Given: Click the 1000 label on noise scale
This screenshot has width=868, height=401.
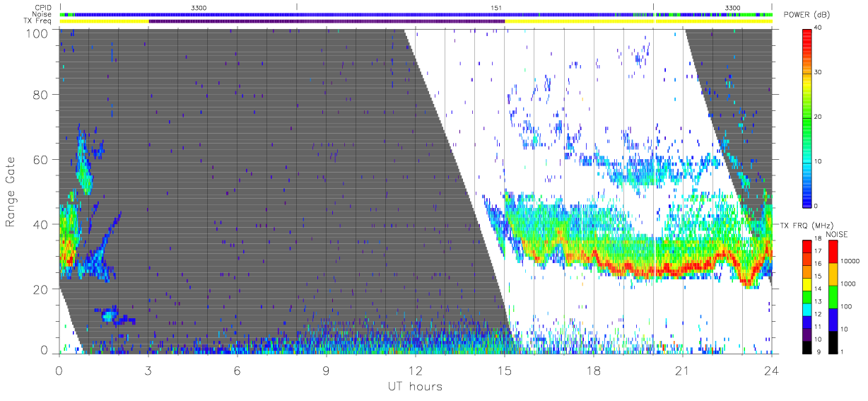Looking at the screenshot, I should pyautogui.click(x=849, y=284).
